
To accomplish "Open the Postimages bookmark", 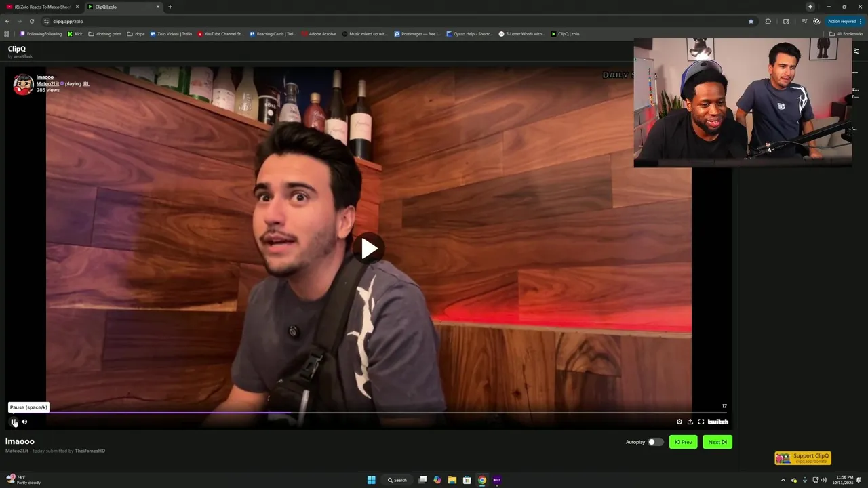I will [x=418, y=33].
